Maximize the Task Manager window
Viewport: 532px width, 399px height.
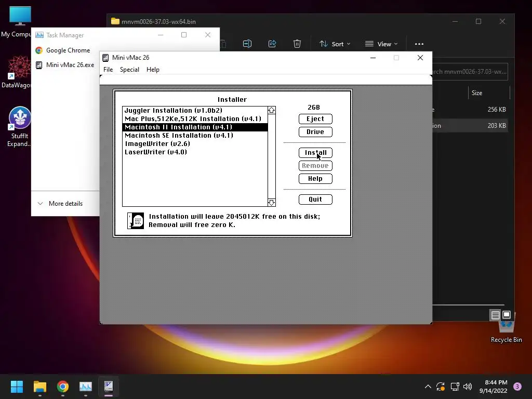click(x=184, y=35)
